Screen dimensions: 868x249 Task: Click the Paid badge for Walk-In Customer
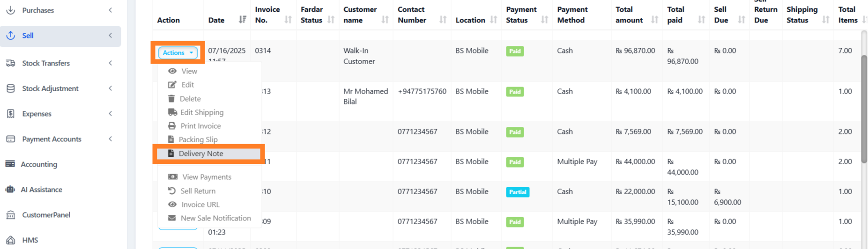click(515, 51)
